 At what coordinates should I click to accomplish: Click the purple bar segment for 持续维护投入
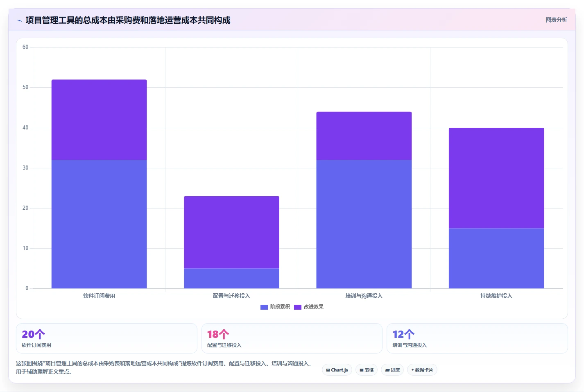pos(496,178)
